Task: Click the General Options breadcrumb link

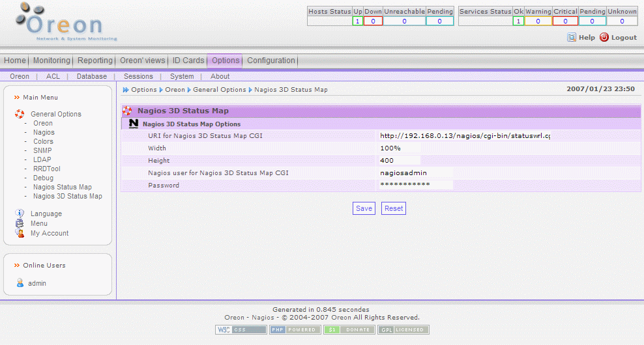Action: [219, 89]
